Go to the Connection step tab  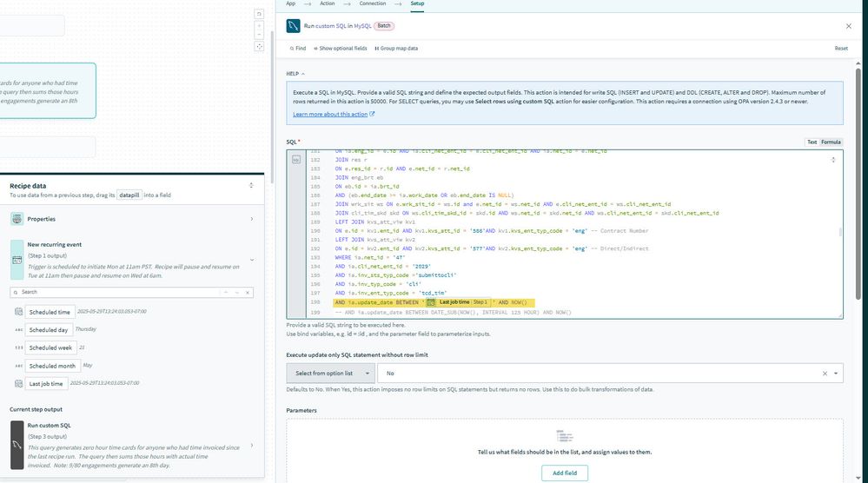coord(373,3)
